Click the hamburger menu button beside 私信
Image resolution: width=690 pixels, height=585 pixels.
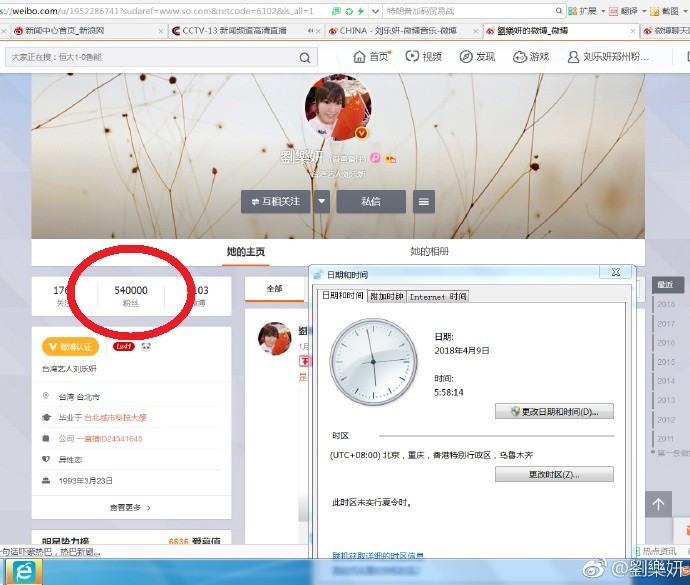(424, 201)
